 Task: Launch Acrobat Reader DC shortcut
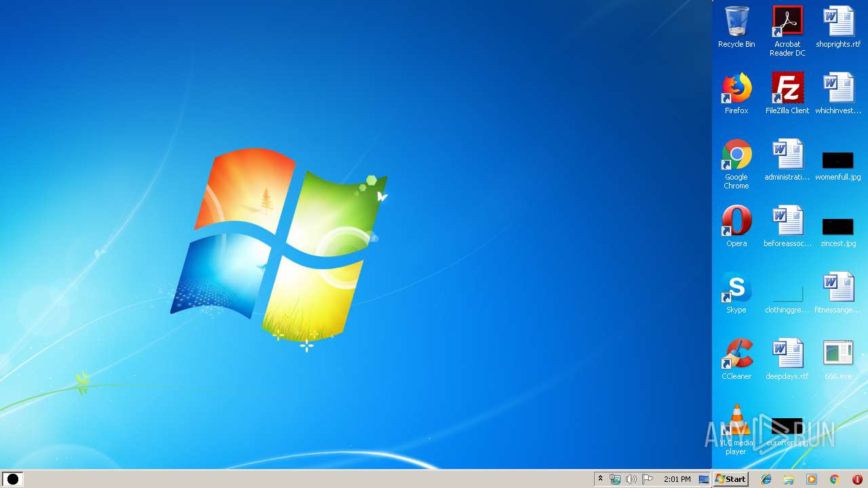pos(787,31)
